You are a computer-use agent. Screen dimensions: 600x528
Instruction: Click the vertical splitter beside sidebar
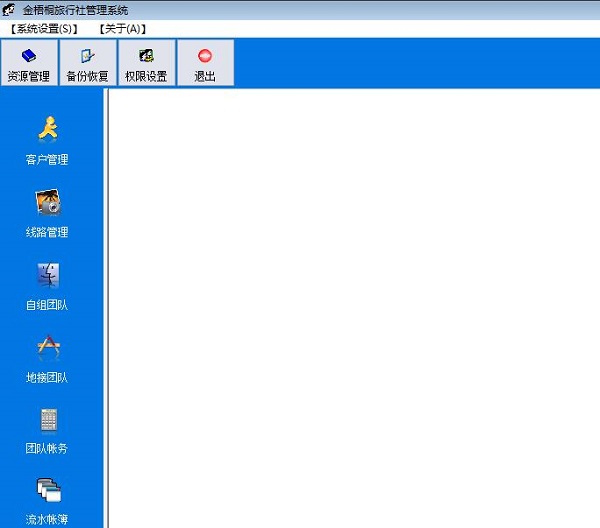(106, 308)
